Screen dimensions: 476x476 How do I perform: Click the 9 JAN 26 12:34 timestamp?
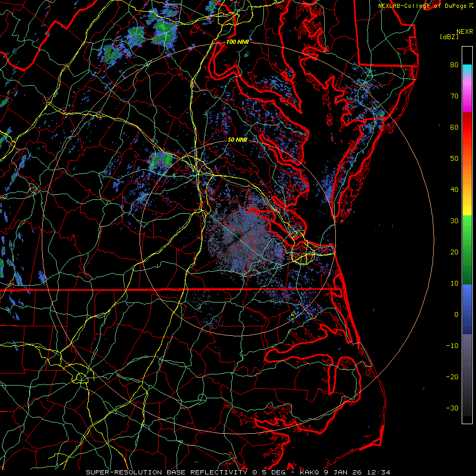coord(358,472)
